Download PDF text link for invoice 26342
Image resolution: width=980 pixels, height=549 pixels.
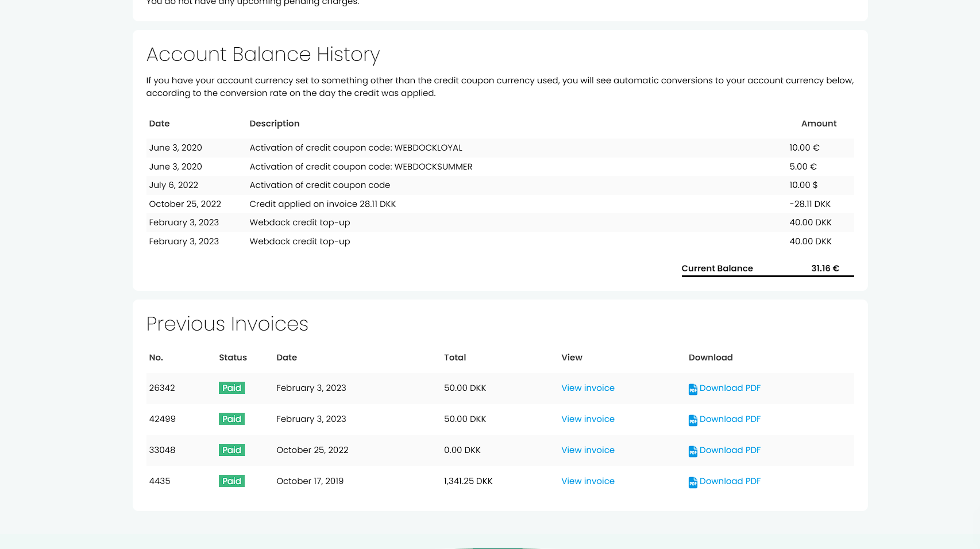pos(730,388)
